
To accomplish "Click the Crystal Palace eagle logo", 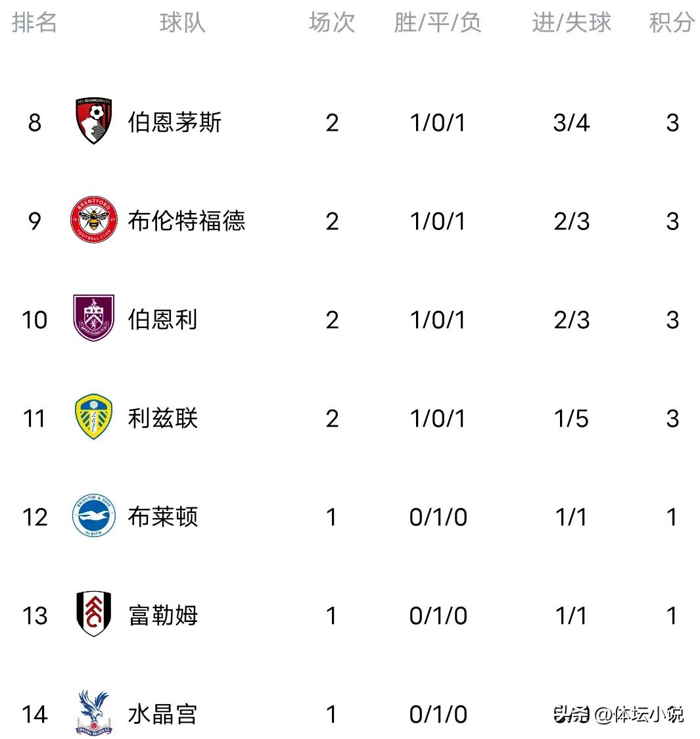I will (x=93, y=713).
